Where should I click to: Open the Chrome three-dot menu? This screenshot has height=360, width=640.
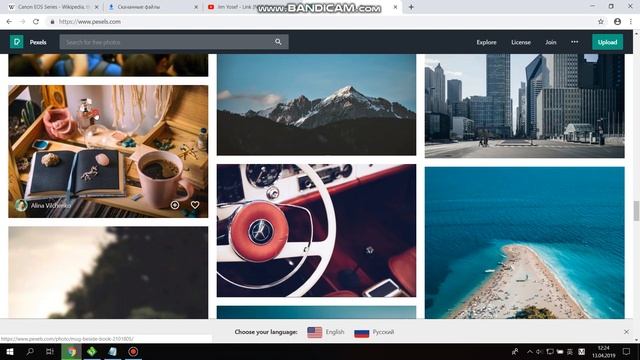[x=631, y=22]
